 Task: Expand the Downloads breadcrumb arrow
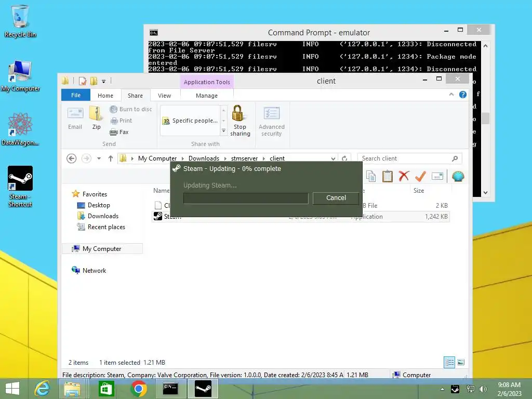[x=225, y=158]
